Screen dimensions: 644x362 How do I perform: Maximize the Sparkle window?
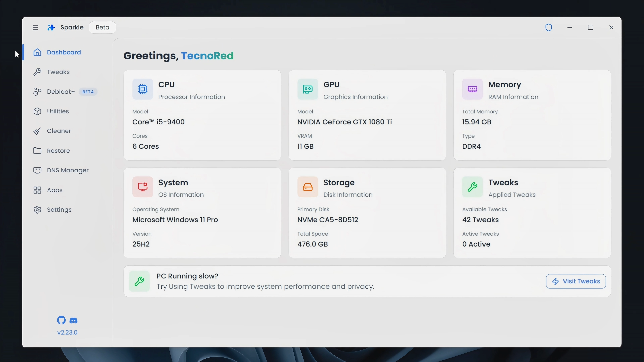click(x=590, y=27)
